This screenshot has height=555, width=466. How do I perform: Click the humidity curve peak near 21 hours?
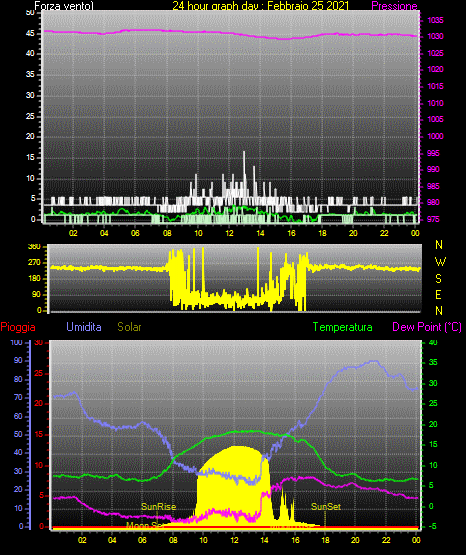coord(374,361)
